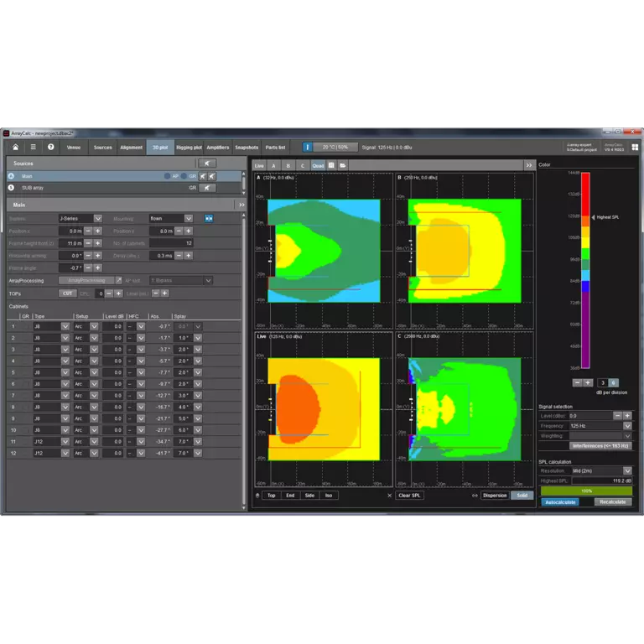
Task: Select the SUB array source row
Action: click(x=84, y=188)
